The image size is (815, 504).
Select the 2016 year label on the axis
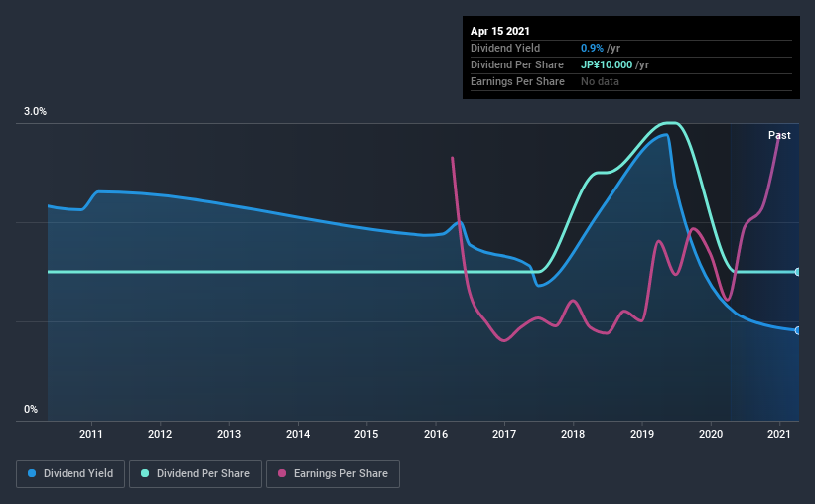click(x=436, y=434)
